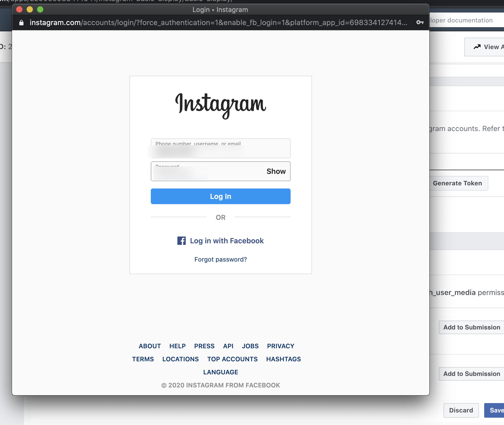Click the Log In button
Viewport: 504px width, 425px height.
220,196
